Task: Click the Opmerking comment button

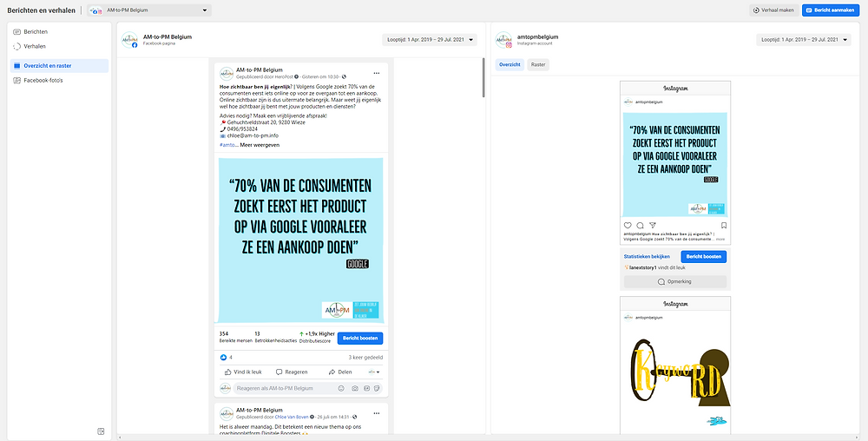Action: tap(675, 281)
